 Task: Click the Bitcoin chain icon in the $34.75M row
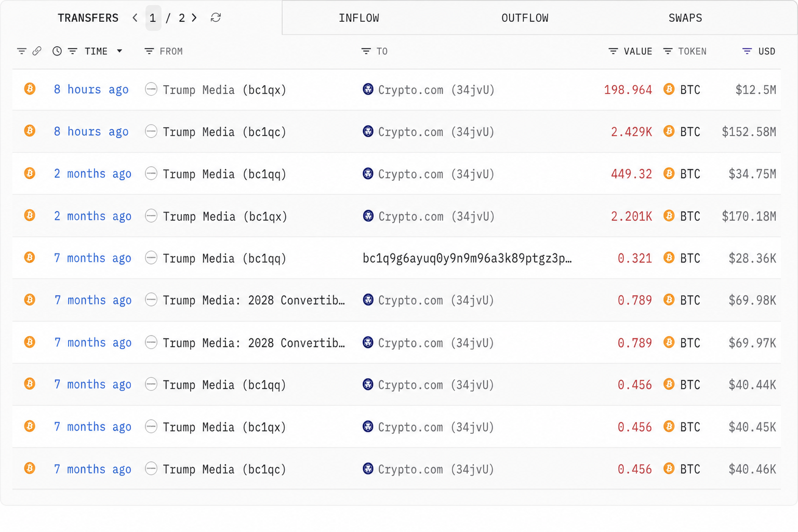[30, 173]
